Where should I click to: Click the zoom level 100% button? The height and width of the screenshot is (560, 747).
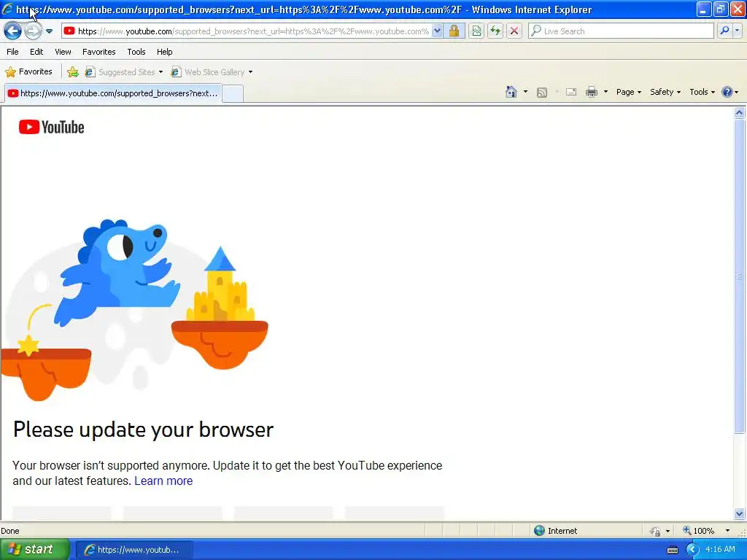[x=699, y=531]
